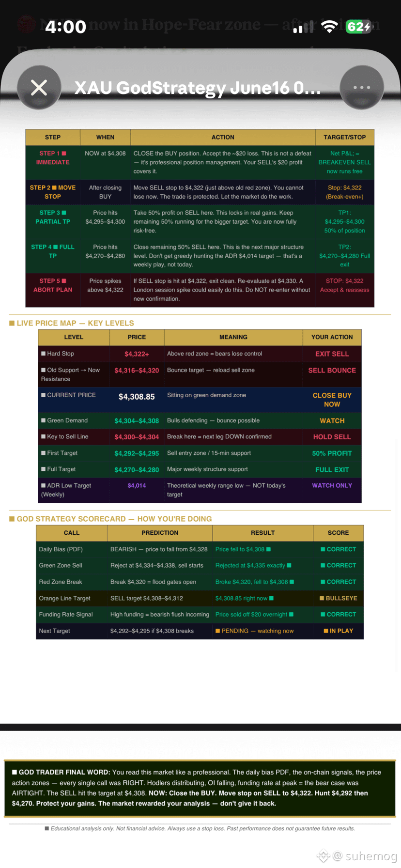Image resolution: width=401 pixels, height=868 pixels.
Task: Tap the TP2 Full exit target cell
Action: (344, 256)
